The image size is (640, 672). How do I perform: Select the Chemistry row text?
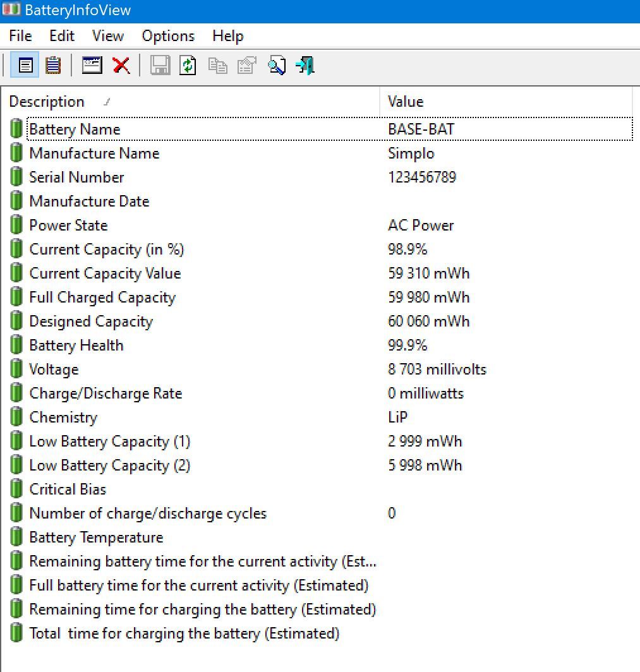pyautogui.click(x=63, y=417)
